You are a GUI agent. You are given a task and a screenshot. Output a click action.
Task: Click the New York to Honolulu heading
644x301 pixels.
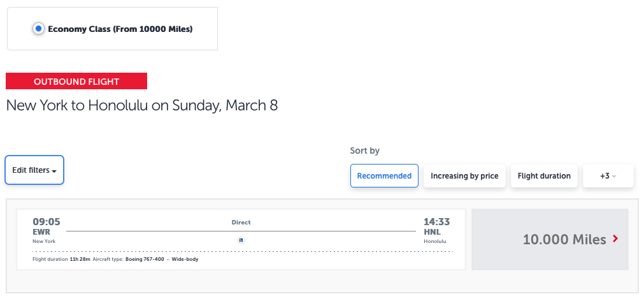(x=141, y=105)
